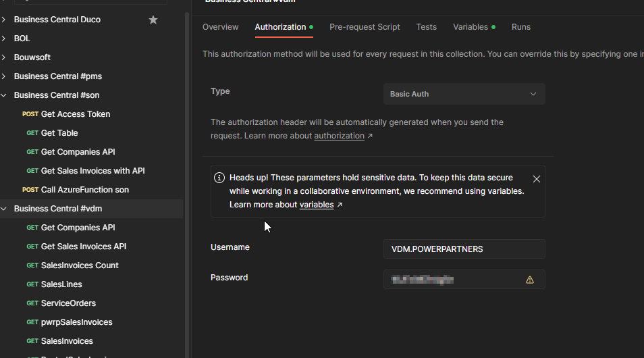
Task: Expand the Bouwsoft collection
Action: pyautogui.click(x=3, y=57)
